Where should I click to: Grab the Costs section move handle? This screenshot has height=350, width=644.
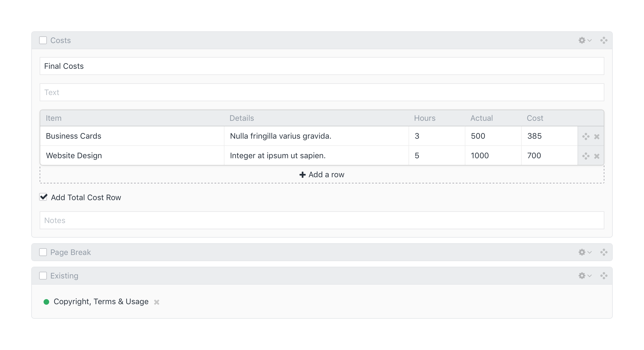604,40
